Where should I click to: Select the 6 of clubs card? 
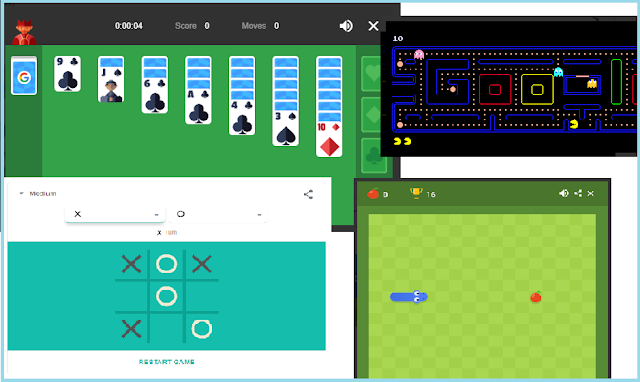click(x=155, y=95)
